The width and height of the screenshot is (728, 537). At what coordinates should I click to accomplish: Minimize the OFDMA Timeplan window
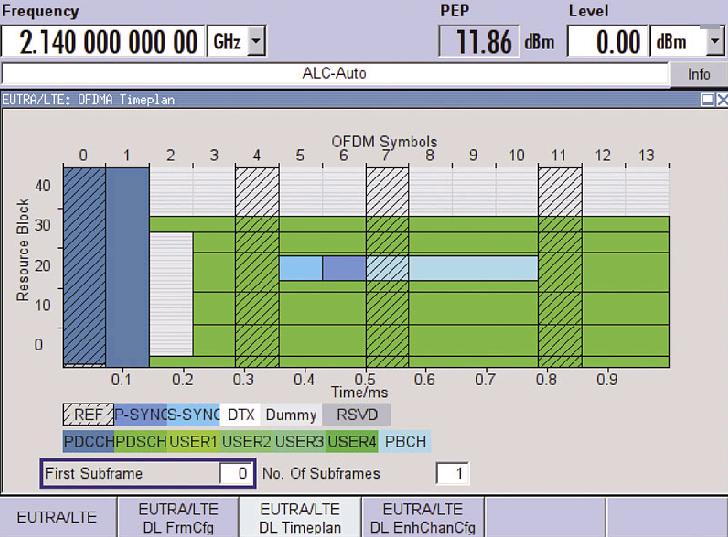[x=707, y=100]
